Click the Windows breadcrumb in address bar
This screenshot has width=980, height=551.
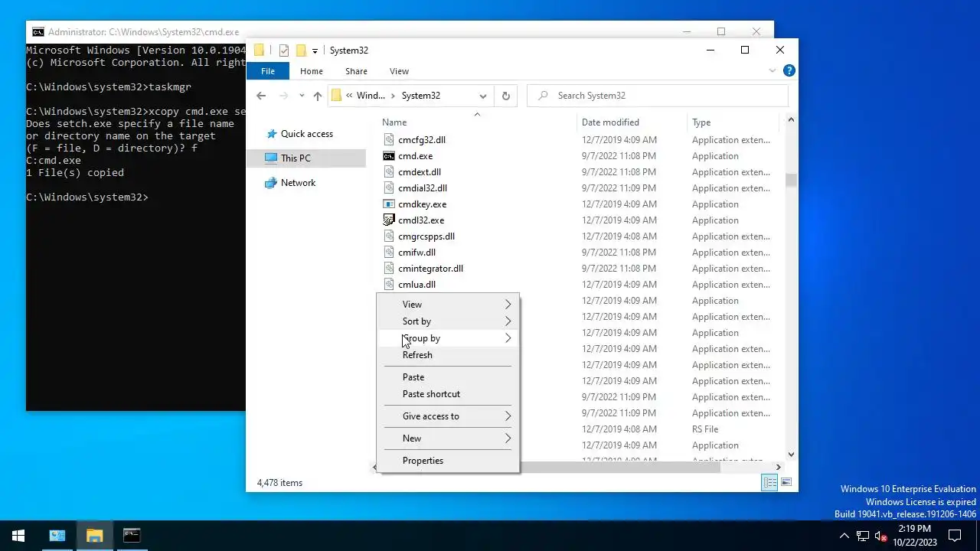point(371,96)
